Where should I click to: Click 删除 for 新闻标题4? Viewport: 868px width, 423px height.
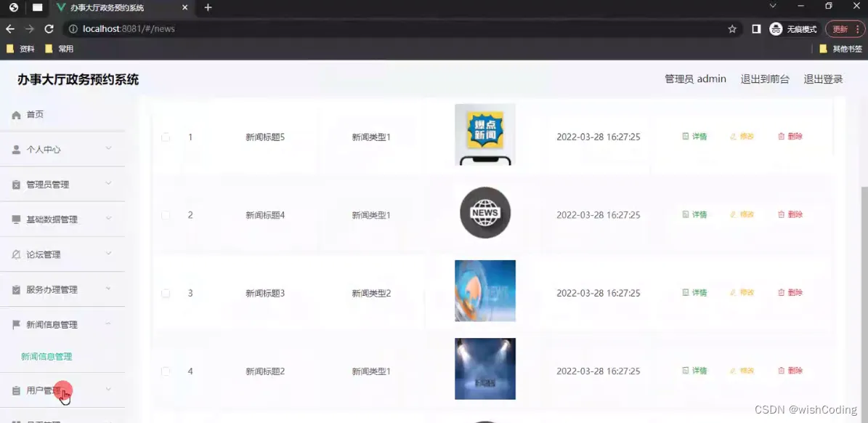(x=790, y=214)
